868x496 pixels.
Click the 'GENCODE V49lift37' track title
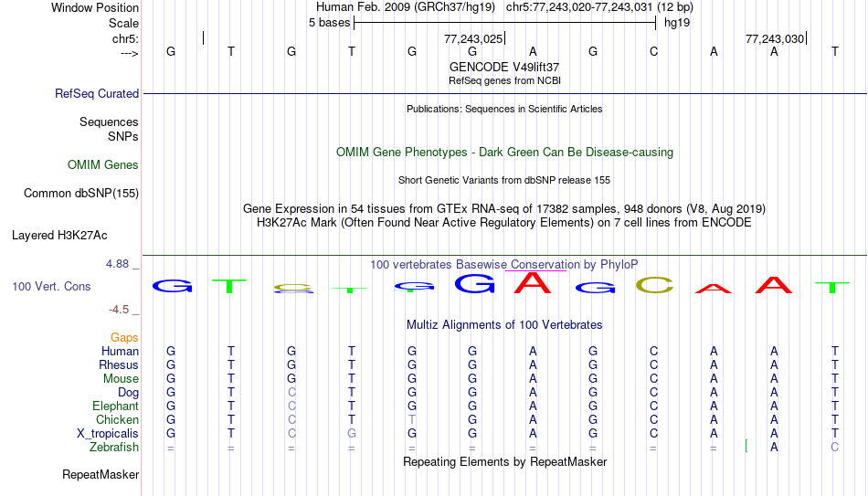pos(504,67)
